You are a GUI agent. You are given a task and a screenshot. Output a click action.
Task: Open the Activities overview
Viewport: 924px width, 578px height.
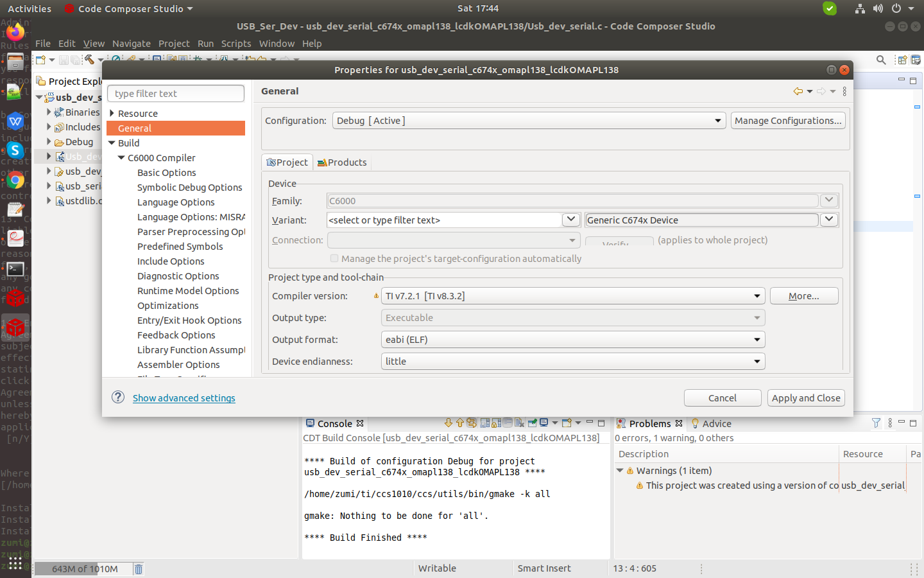[30, 8]
